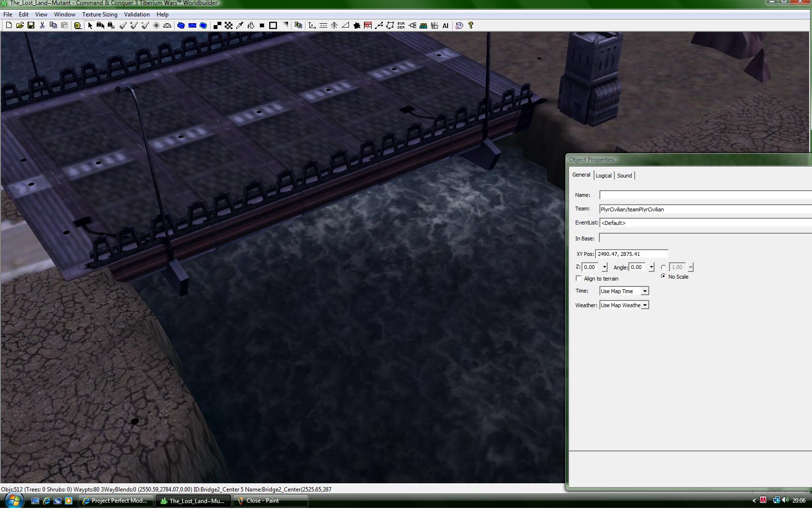The height and width of the screenshot is (521, 812).
Task: Switch to Close - Paint taskbar window
Action: [x=270, y=501]
